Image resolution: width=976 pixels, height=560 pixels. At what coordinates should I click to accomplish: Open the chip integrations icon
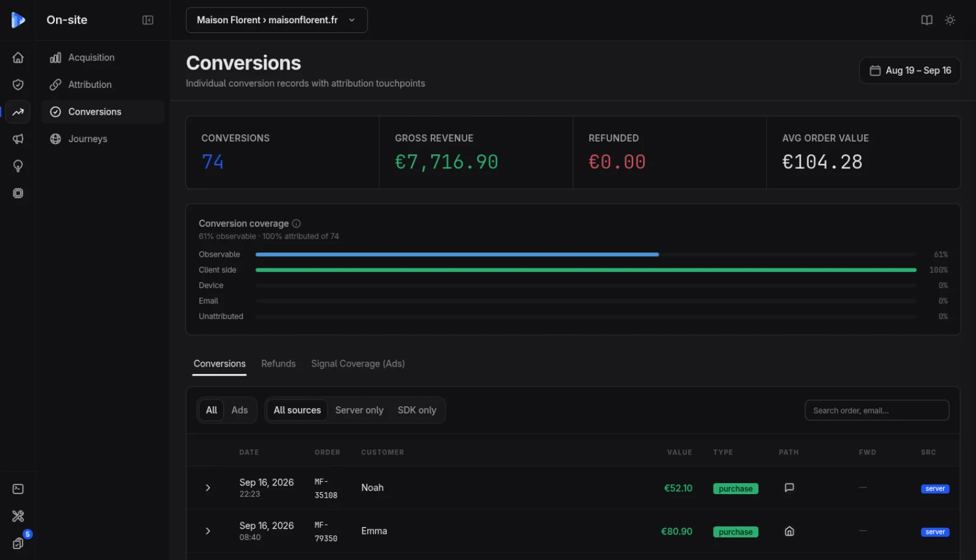click(18, 193)
